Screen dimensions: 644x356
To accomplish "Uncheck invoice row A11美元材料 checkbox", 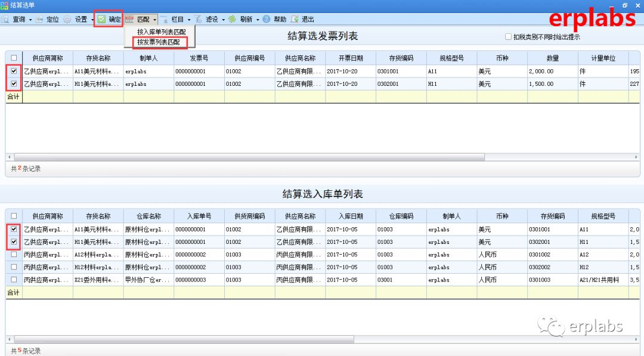I will point(14,71).
